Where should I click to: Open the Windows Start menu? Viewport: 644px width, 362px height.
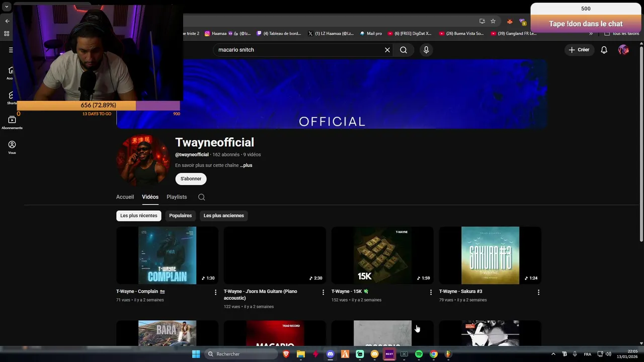(x=196, y=354)
